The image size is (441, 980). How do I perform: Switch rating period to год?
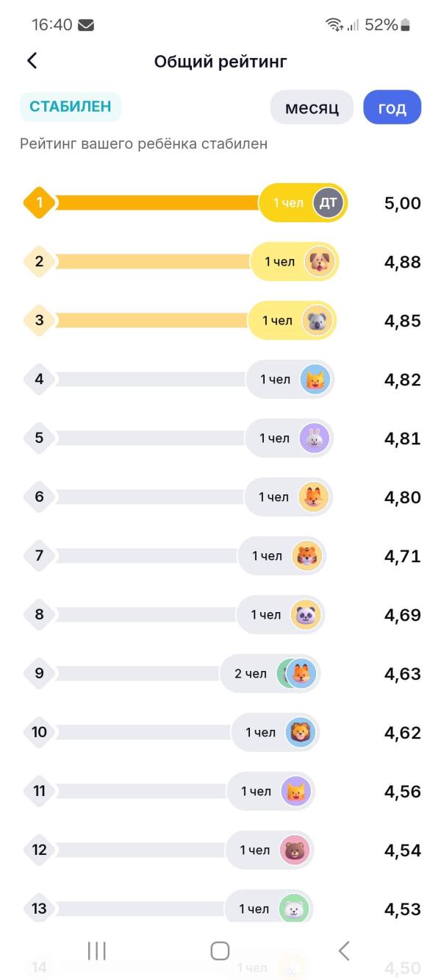392,108
